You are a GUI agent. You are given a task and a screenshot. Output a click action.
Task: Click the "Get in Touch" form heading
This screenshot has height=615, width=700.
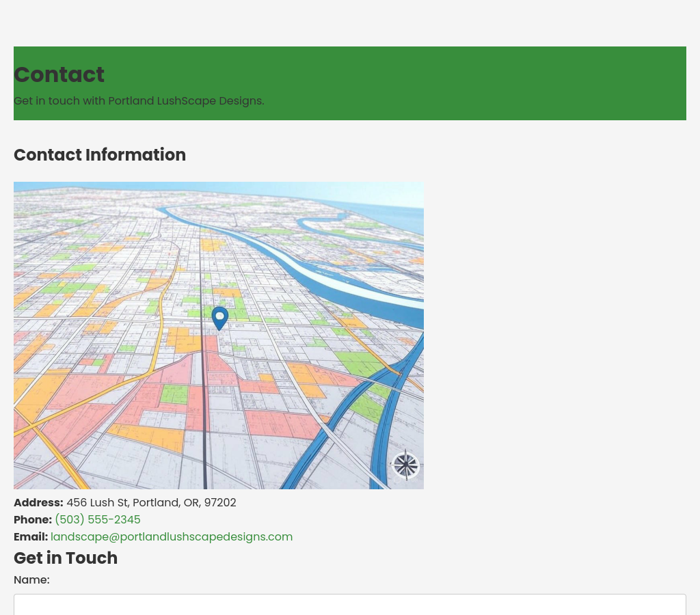[66, 558]
